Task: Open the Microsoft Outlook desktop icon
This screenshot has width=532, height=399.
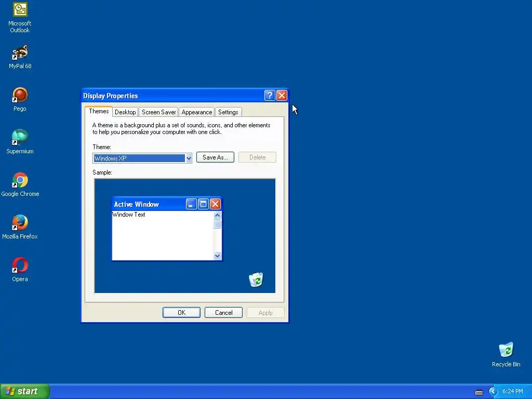Action: tap(20, 18)
